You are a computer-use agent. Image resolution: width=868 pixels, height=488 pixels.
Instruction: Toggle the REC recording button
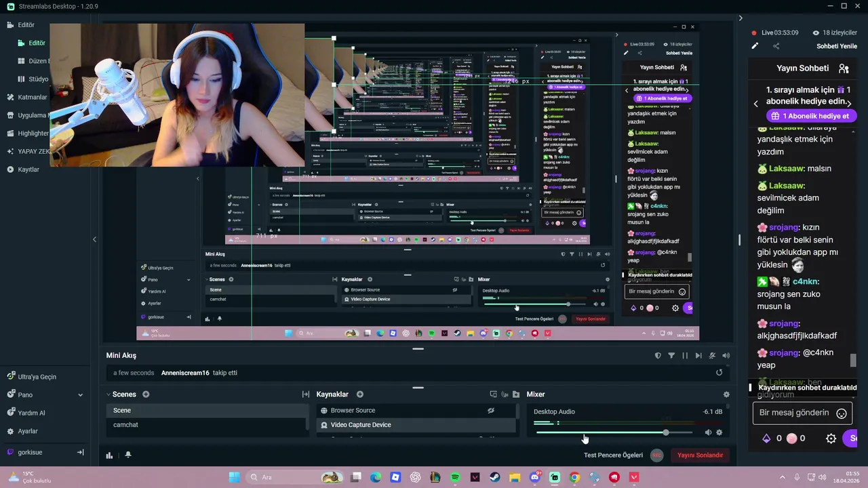(x=656, y=455)
